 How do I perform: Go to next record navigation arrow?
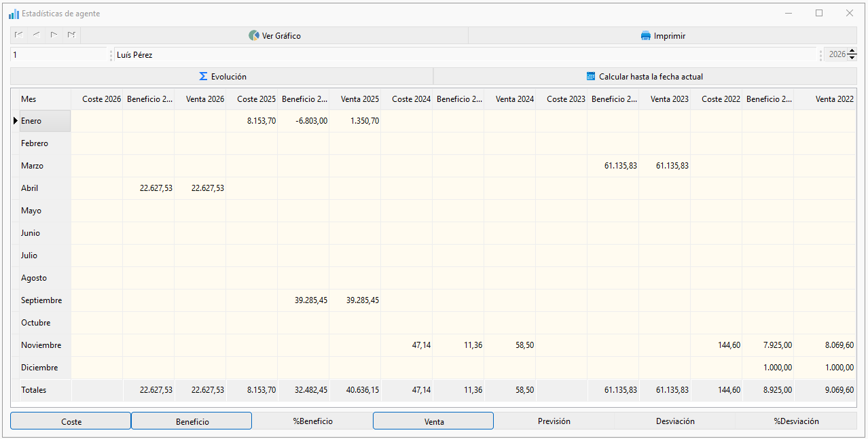click(54, 35)
